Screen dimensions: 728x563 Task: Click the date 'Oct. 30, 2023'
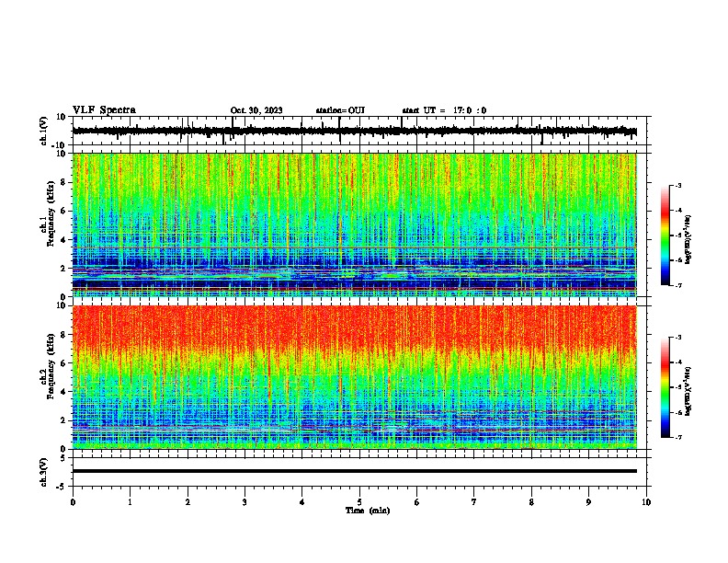tap(256, 110)
